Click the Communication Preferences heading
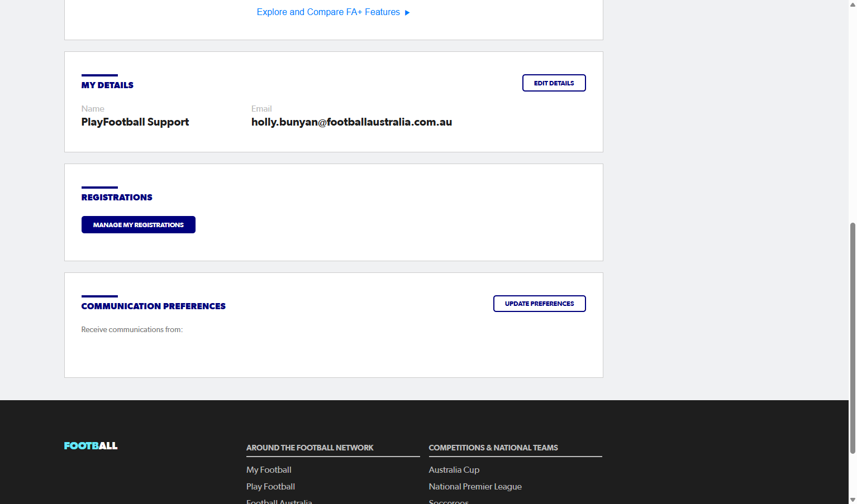Image resolution: width=857 pixels, height=504 pixels. 154,306
